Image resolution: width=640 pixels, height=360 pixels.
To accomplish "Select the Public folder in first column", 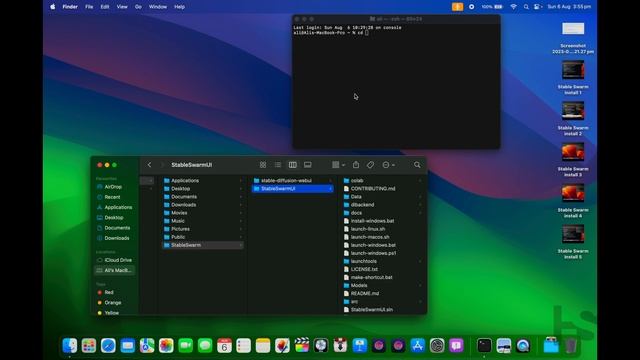I will pyautogui.click(x=203, y=237).
